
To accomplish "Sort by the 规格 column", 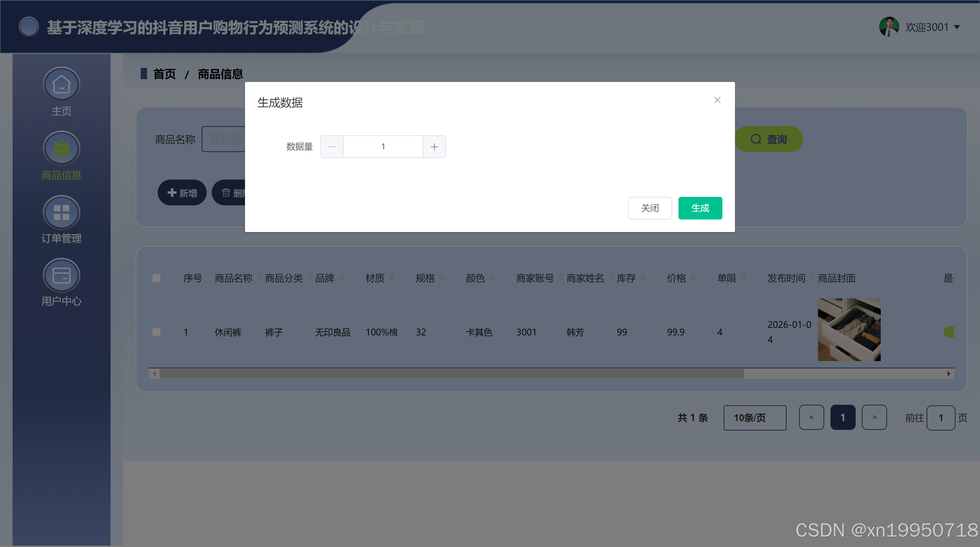I will point(442,278).
